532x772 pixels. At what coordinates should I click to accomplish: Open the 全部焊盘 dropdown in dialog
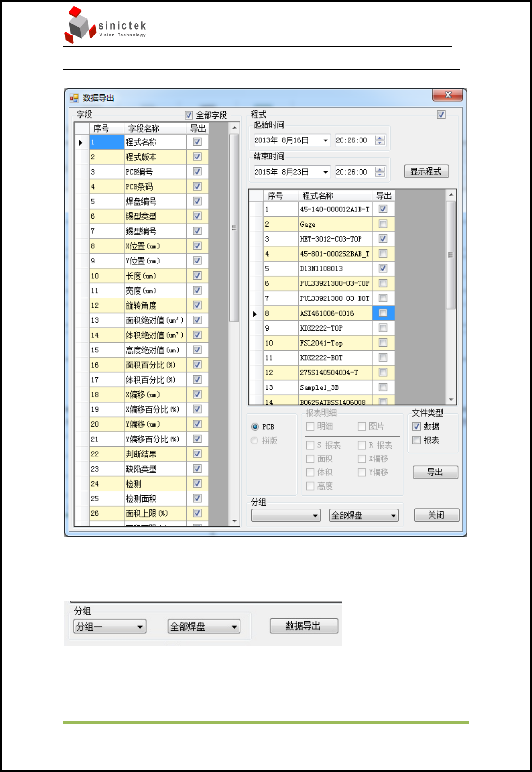tap(364, 515)
